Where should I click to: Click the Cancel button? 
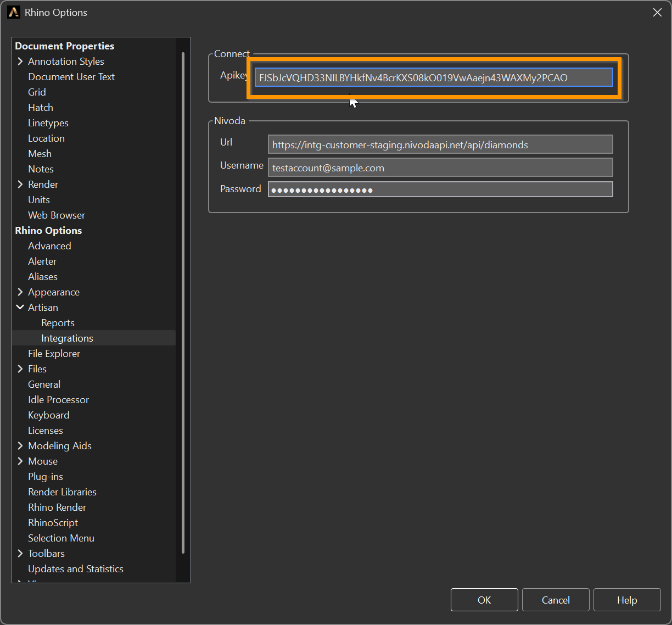556,600
